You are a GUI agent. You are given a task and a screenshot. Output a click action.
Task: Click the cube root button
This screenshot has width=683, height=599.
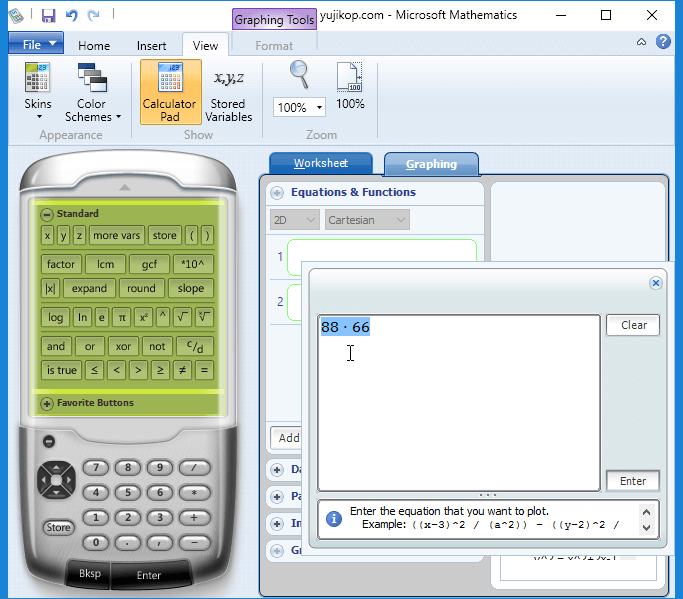pos(204,318)
